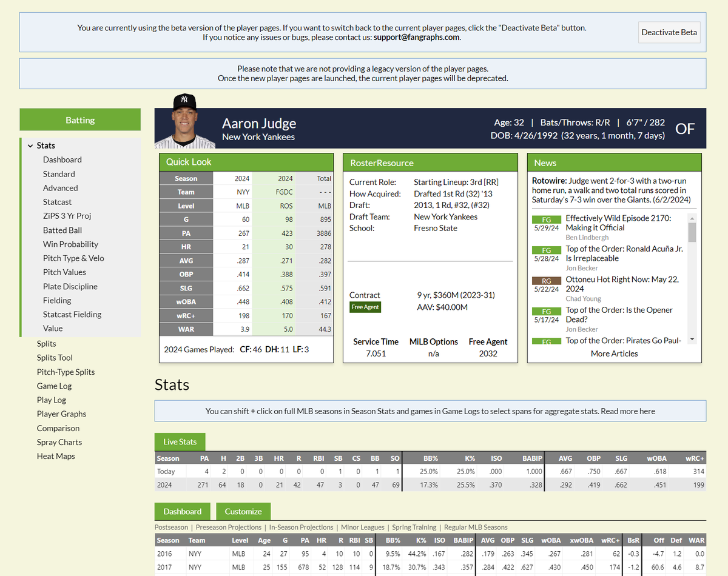Click the brown RG tag dated 5/22/24
The image size is (728, 576).
[x=547, y=281]
